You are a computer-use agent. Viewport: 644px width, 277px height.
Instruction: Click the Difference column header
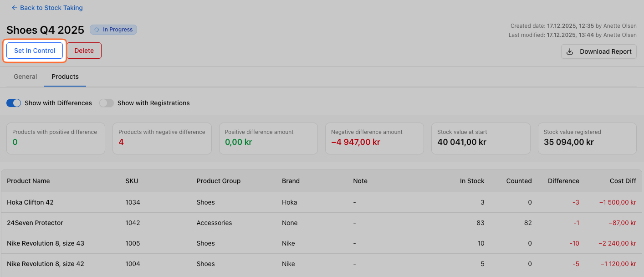[x=563, y=181]
